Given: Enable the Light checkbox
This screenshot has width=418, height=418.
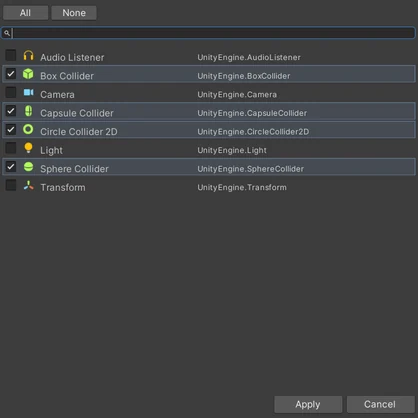Looking at the screenshot, I should click(x=11, y=148).
